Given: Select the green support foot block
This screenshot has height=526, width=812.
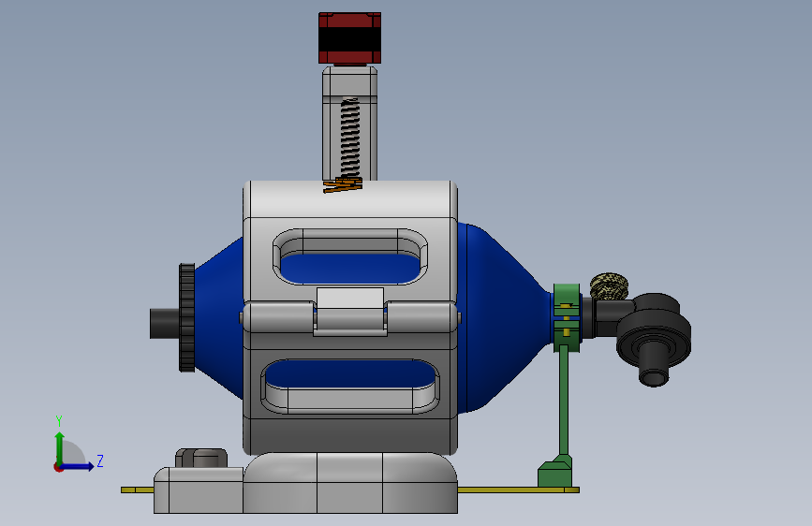Looking at the screenshot, I should tap(555, 472).
